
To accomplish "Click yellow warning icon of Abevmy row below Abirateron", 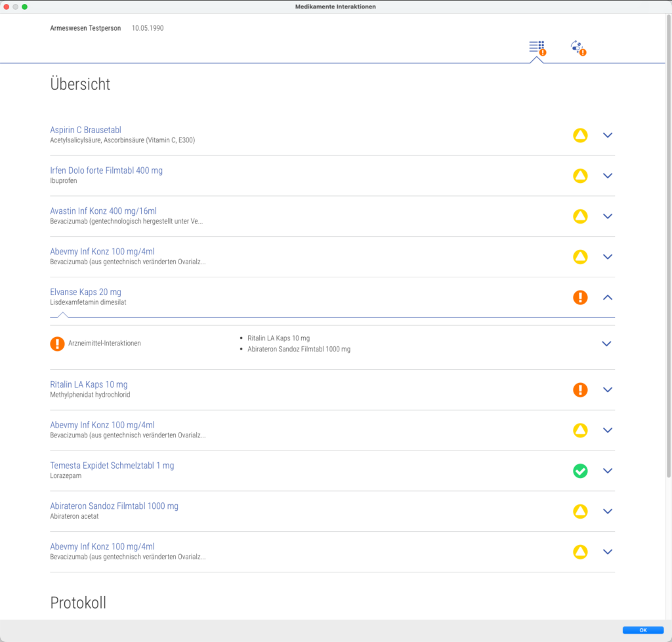I will [580, 552].
